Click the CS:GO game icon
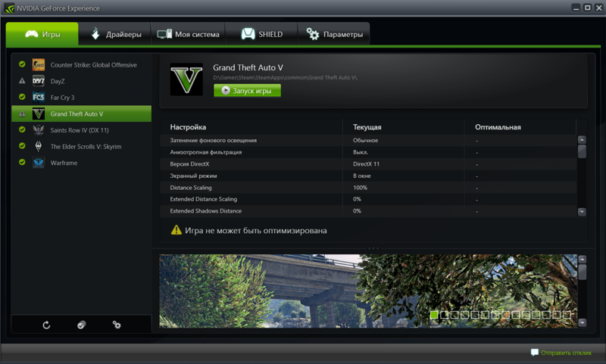 [x=39, y=64]
